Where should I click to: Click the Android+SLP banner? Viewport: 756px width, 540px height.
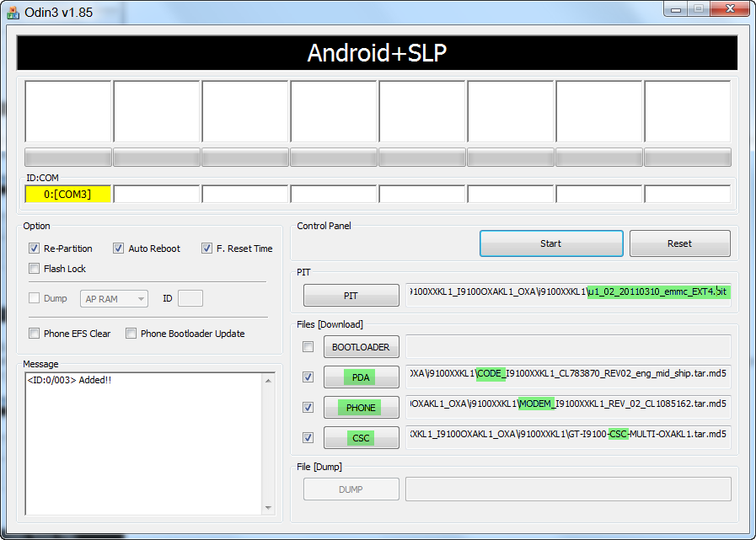click(x=377, y=52)
